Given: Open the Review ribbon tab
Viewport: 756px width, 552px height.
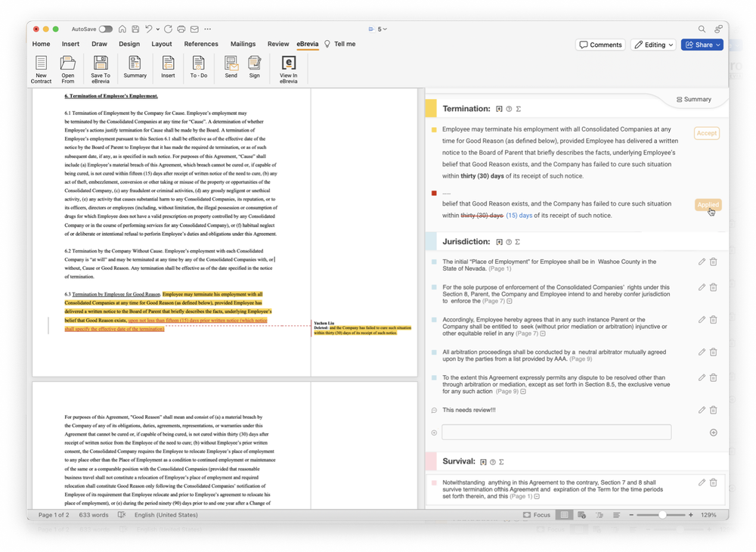Looking at the screenshot, I should pyautogui.click(x=278, y=44).
